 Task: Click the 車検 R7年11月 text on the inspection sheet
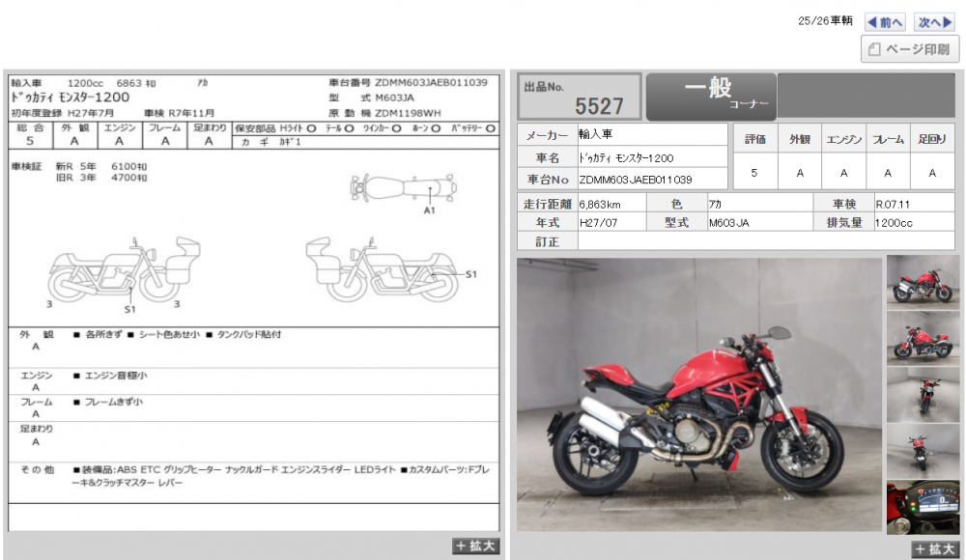tap(180, 113)
